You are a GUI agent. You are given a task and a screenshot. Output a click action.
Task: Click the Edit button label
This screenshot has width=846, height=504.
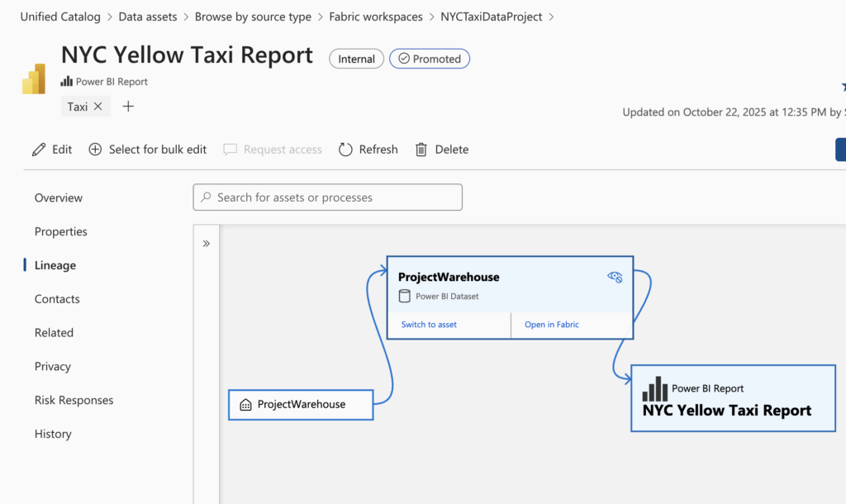point(62,150)
